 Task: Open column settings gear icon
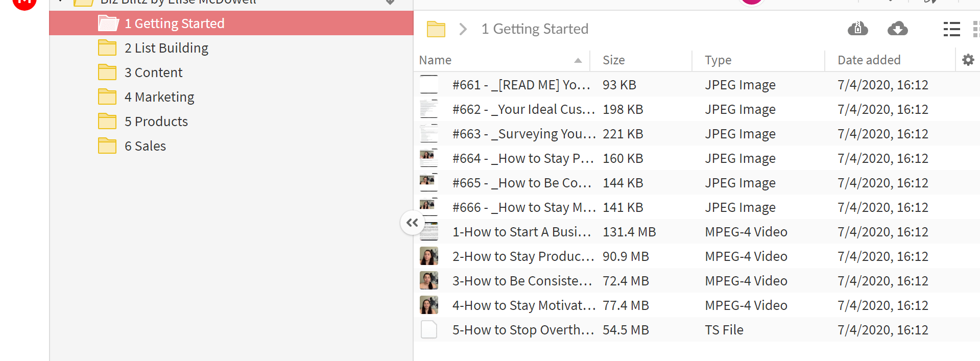[968, 60]
